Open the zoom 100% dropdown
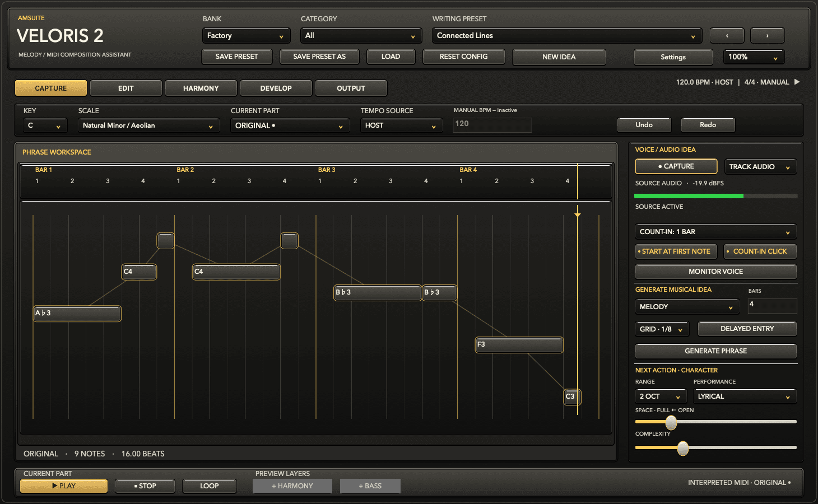Viewport: 818px width, 504px height. click(x=754, y=57)
